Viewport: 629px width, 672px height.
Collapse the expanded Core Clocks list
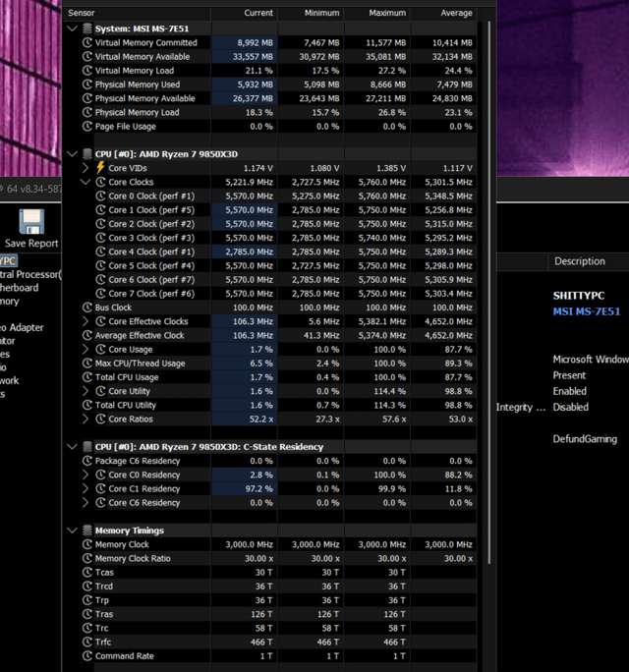(86, 182)
